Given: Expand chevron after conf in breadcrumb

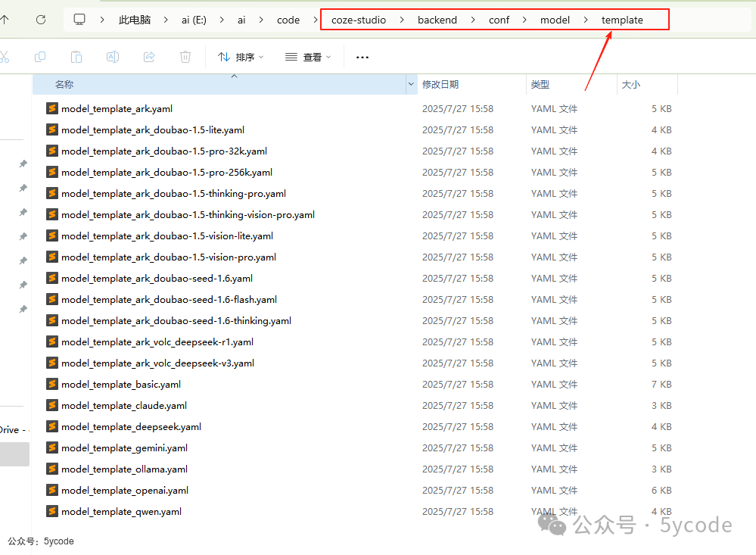Looking at the screenshot, I should click(524, 20).
